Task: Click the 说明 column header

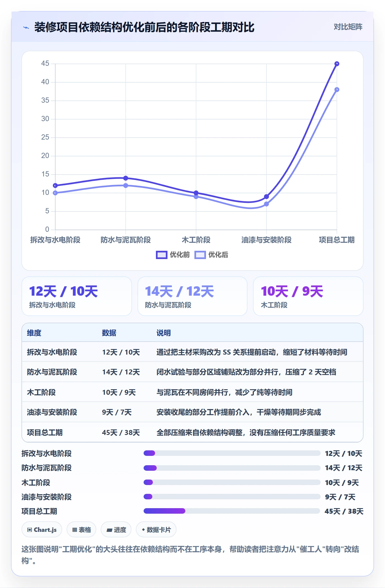Action: click(164, 333)
